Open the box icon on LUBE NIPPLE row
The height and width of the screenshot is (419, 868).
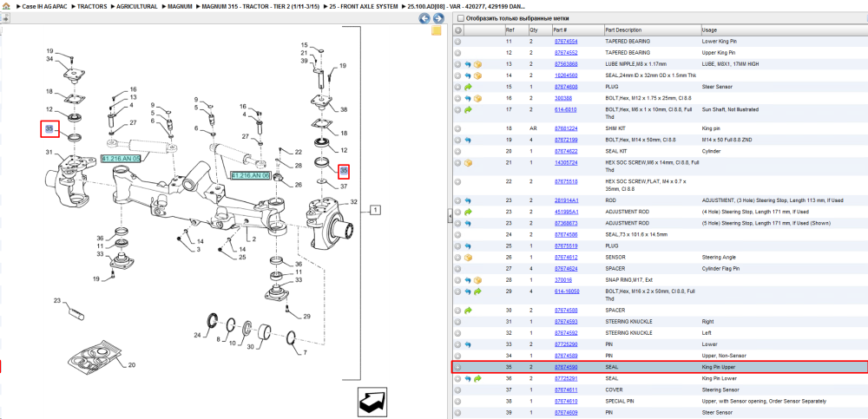point(477,64)
